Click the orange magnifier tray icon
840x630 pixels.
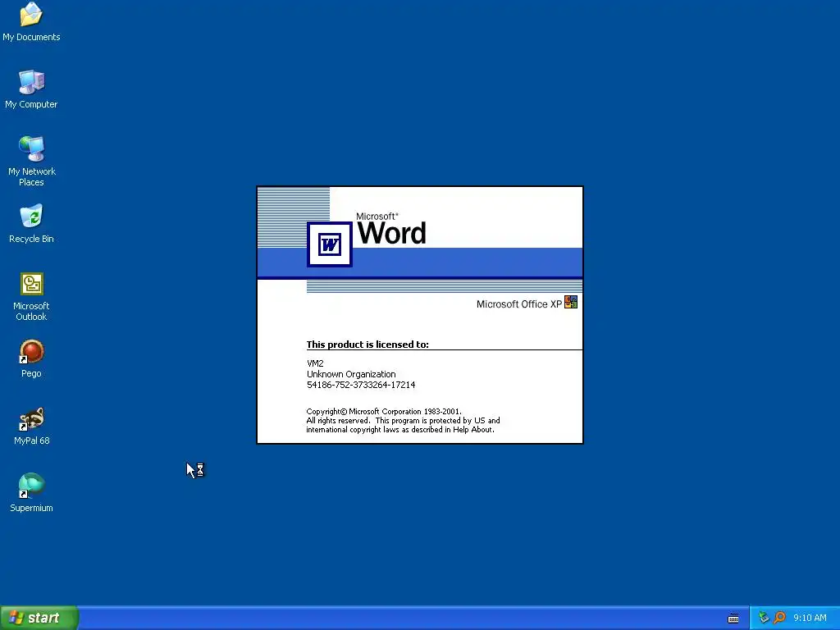click(780, 618)
